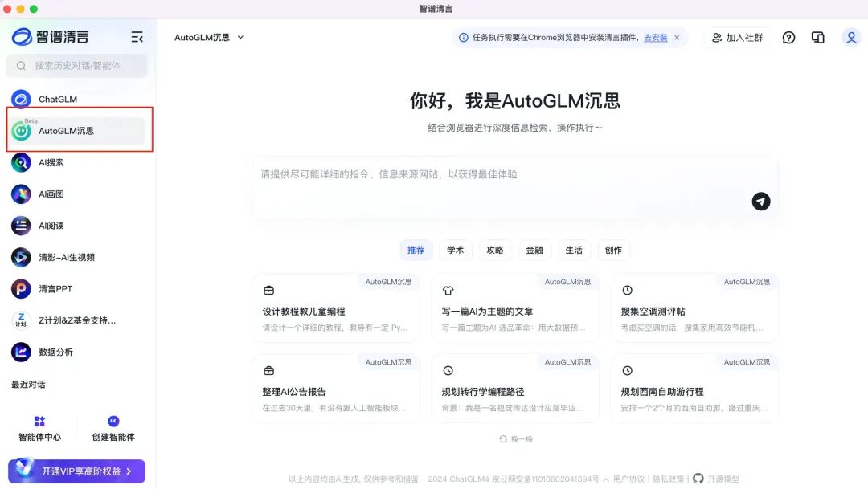Open the 写一篇AI为主题的文章 card
The width and height of the screenshot is (868, 489).
[515, 308]
